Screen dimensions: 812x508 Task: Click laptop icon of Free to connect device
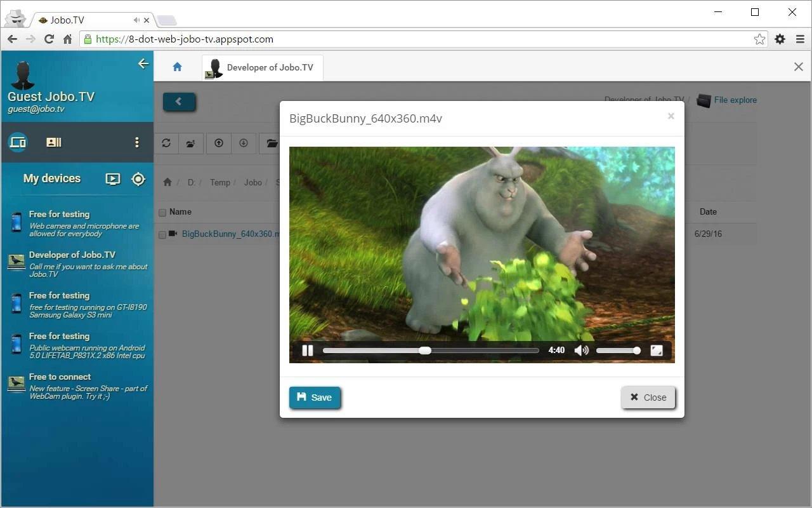16,384
